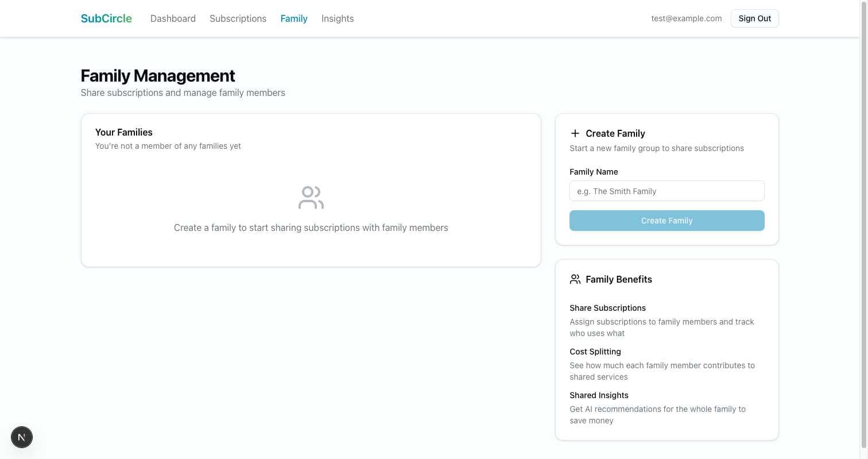Click the test@example.com account email
868x459 pixels.
[686, 18]
